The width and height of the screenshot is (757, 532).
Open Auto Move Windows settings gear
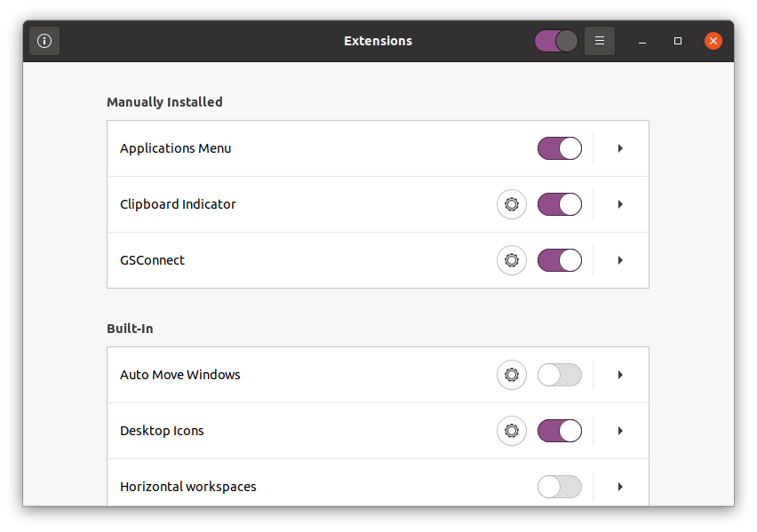(x=512, y=375)
